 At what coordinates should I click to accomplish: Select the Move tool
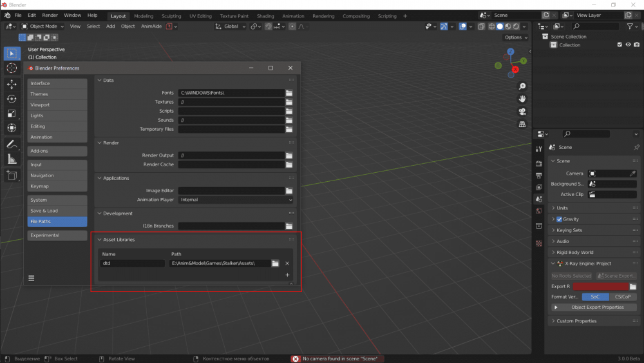[12, 84]
